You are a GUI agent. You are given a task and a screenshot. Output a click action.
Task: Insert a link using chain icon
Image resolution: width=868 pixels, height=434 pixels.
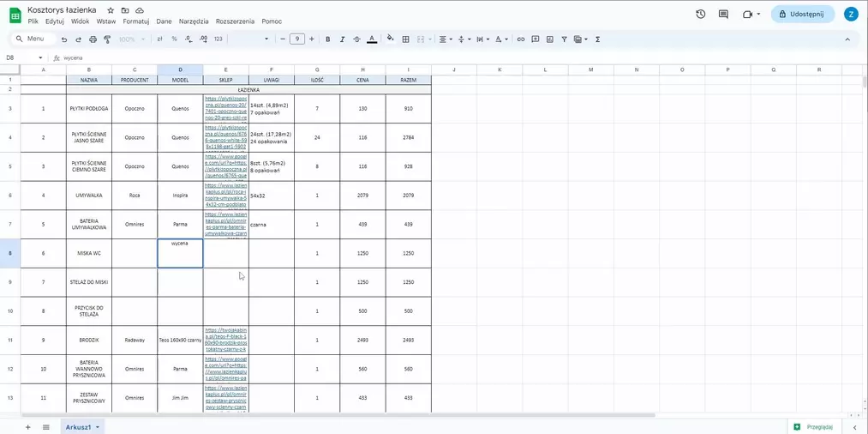(x=521, y=39)
